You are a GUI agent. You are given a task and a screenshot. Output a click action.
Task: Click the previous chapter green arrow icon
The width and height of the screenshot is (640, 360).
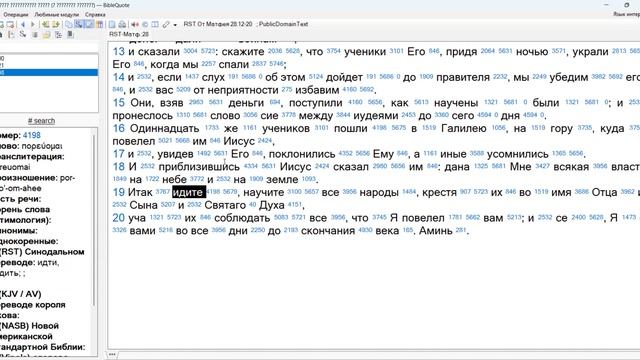45,24
